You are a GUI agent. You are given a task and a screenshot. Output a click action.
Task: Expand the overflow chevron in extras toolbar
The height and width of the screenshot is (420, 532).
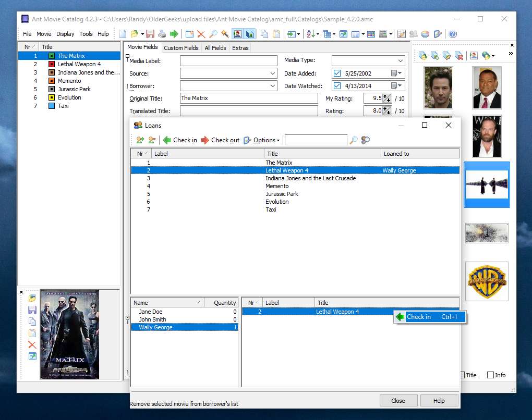(x=511, y=54)
